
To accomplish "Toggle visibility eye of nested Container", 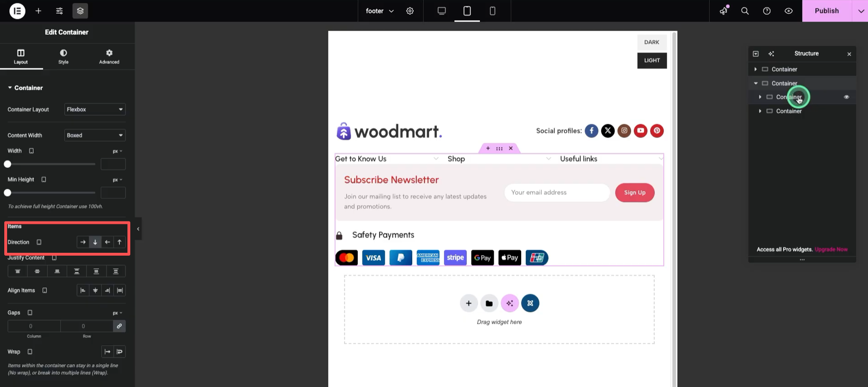I will coord(846,97).
